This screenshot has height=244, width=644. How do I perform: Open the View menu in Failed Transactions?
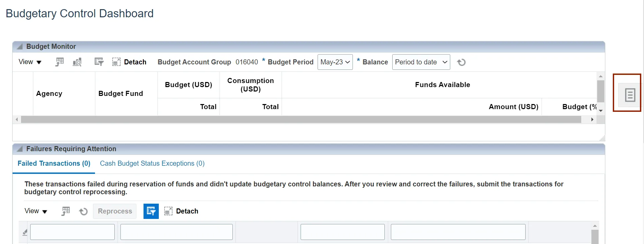36,211
